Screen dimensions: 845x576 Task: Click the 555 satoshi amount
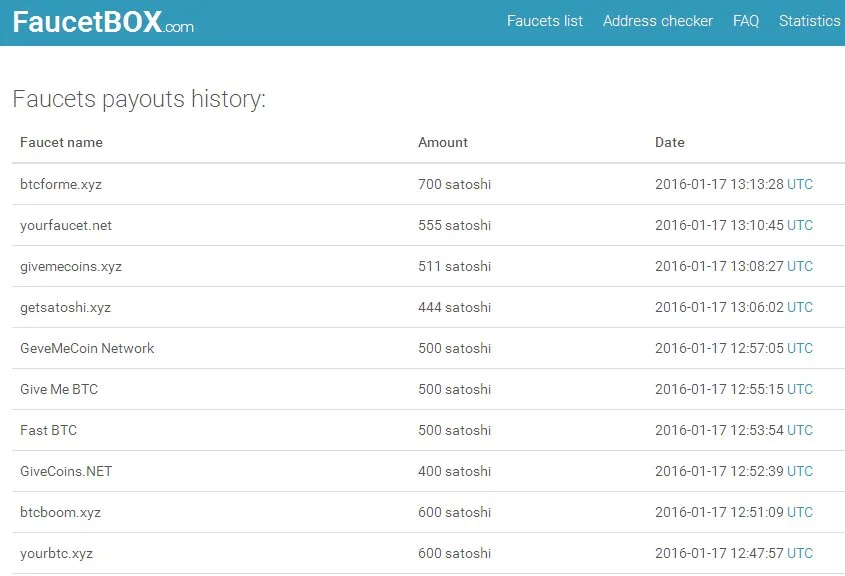[454, 225]
